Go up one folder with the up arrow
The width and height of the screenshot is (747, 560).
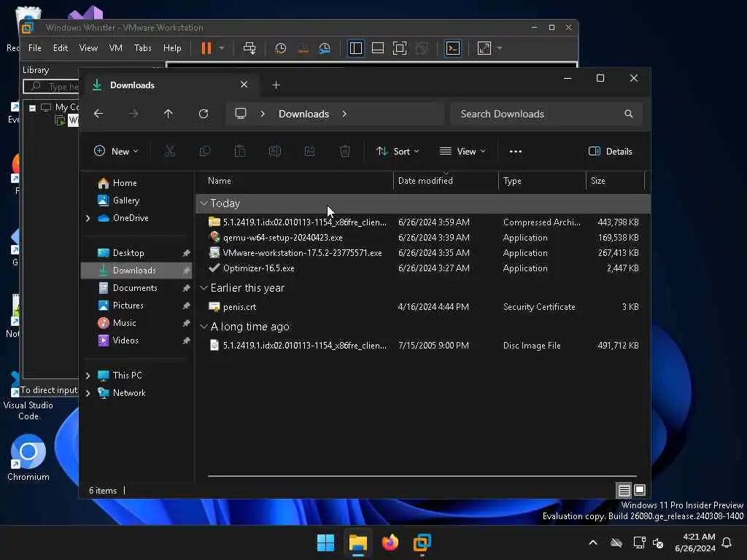tap(169, 114)
